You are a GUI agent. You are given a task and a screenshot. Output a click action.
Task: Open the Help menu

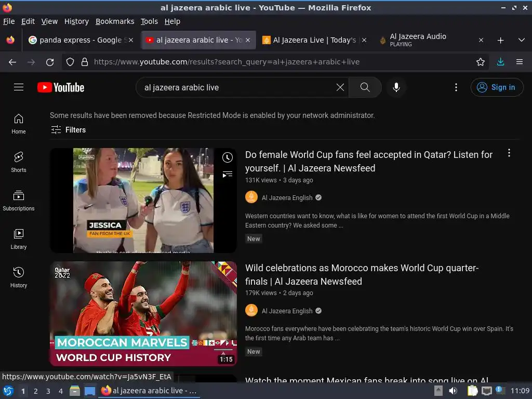click(172, 21)
